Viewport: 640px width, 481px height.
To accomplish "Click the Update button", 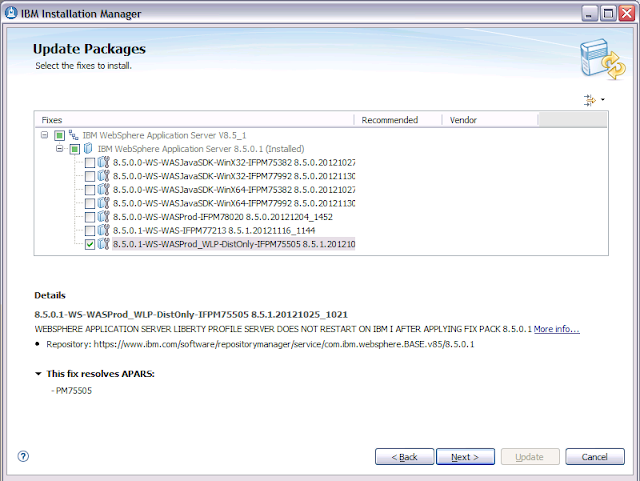I will [530, 457].
